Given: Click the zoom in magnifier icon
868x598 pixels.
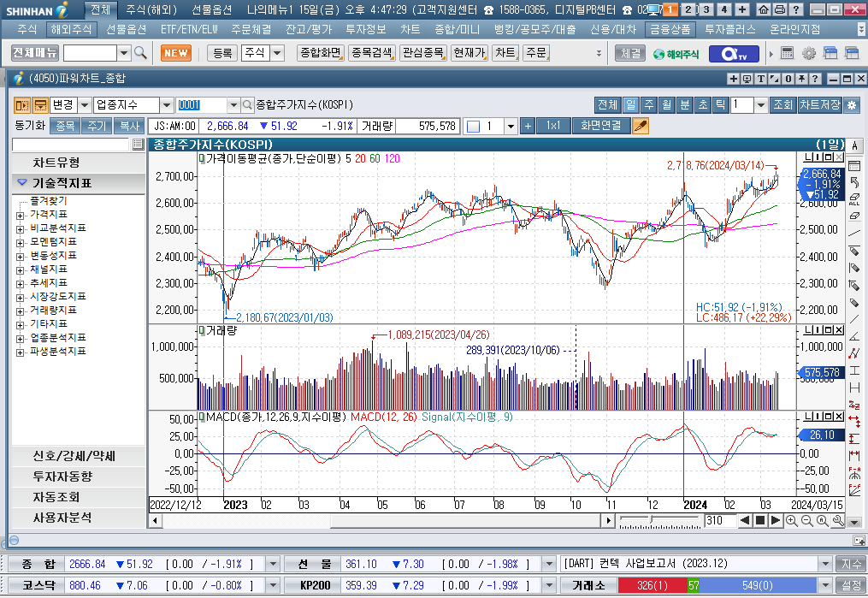Looking at the screenshot, I should coord(792,520).
